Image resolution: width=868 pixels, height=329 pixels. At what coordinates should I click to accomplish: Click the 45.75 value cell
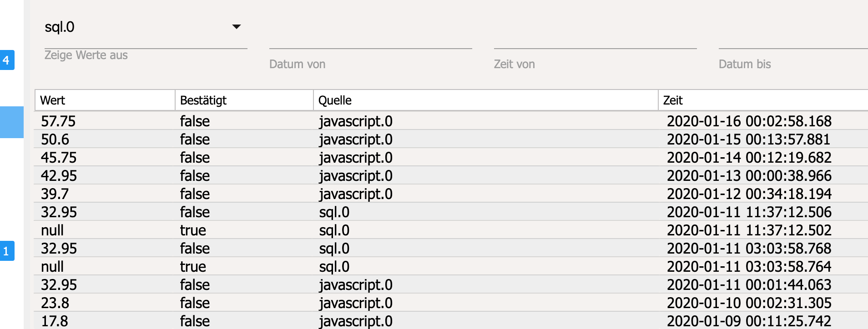point(59,158)
